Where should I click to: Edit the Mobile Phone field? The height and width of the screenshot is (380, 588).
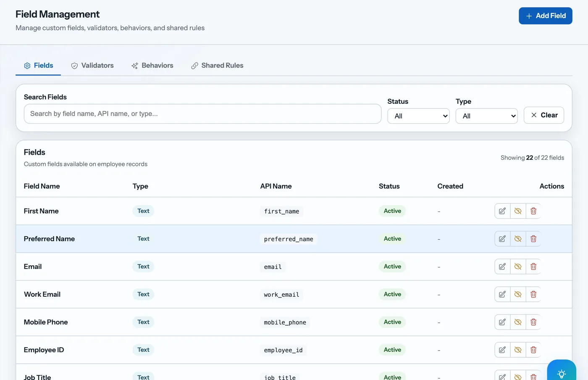coord(502,322)
